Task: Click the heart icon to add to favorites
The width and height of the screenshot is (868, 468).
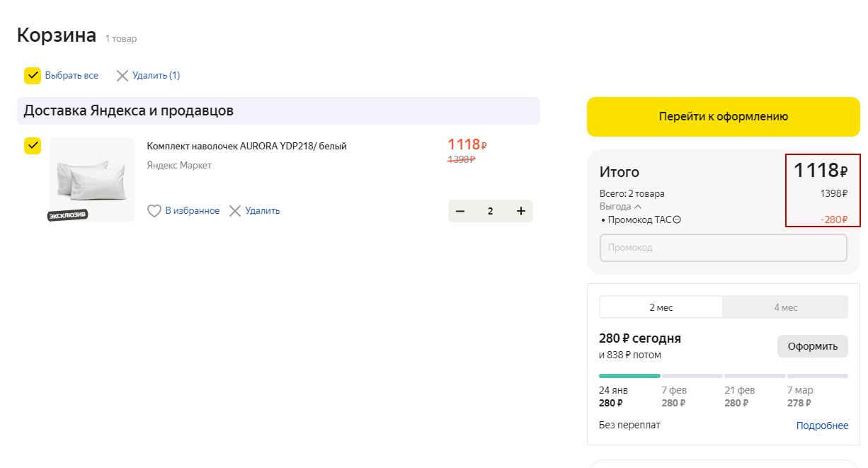Action: pyautogui.click(x=154, y=211)
